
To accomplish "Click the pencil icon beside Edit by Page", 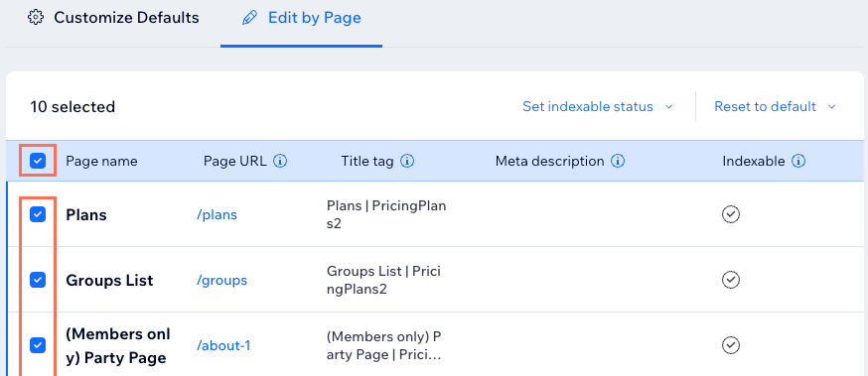I will pos(249,18).
